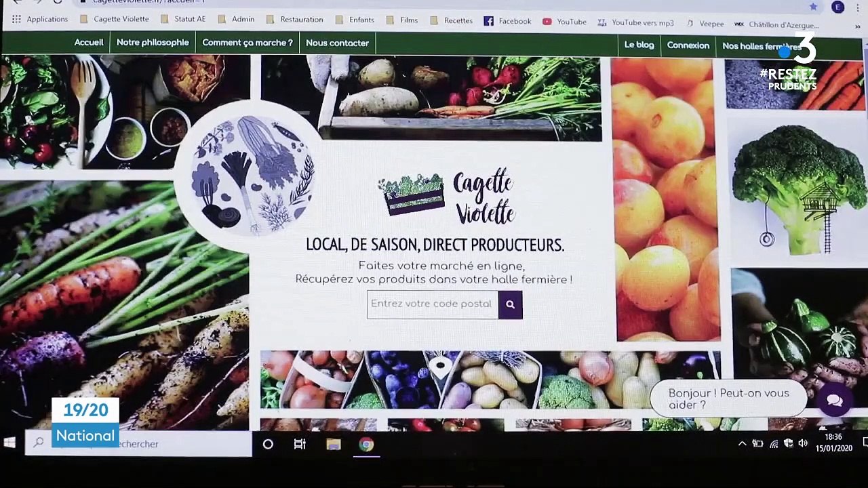Open Comment ça marche ? page
868x488 pixels.
[248, 43]
